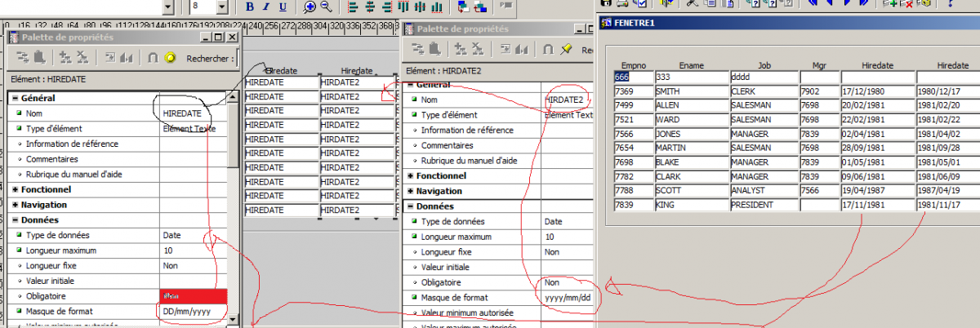The height and width of the screenshot is (328, 980).
Task: Click the align left icon in toolbar
Action: click(351, 7)
